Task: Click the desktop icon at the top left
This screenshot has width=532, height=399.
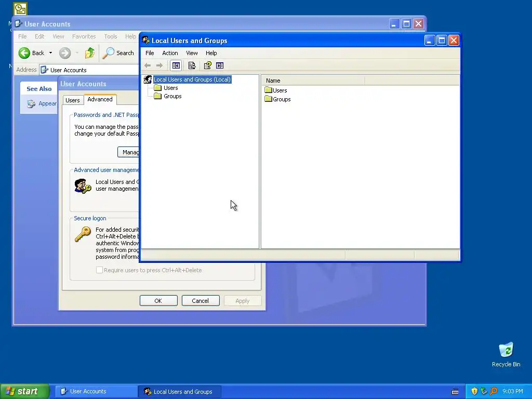Action: point(20,9)
